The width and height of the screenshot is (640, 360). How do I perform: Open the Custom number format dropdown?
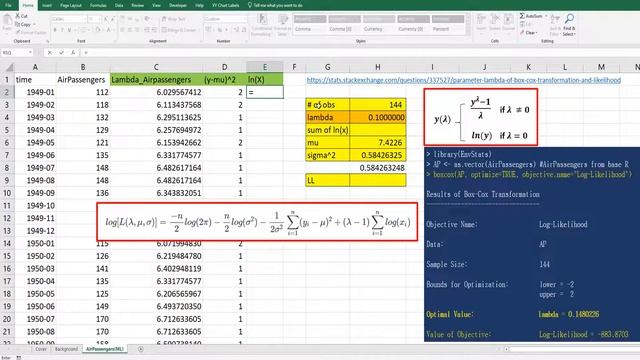pos(244,19)
